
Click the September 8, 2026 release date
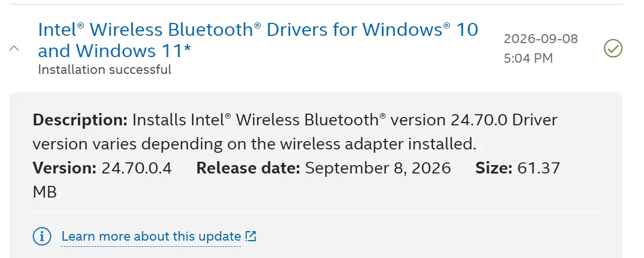coord(378,168)
